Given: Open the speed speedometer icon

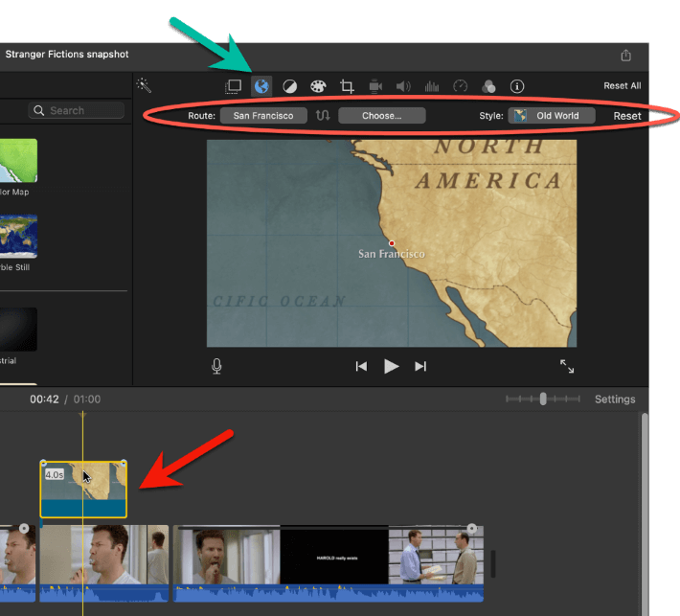Looking at the screenshot, I should click(460, 86).
